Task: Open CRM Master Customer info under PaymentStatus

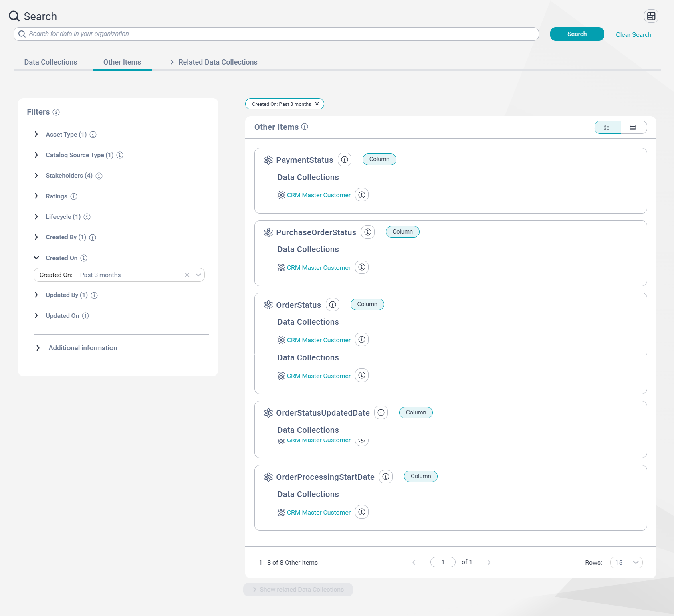Action: tap(362, 195)
